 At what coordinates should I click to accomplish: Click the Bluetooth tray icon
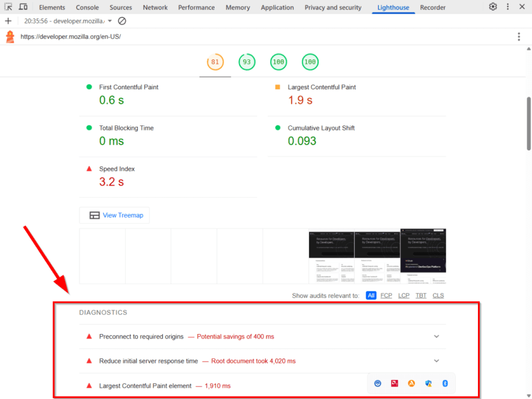click(445, 384)
